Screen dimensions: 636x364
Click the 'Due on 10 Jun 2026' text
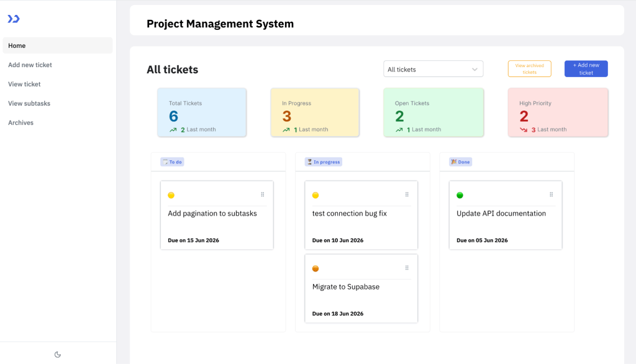point(338,240)
